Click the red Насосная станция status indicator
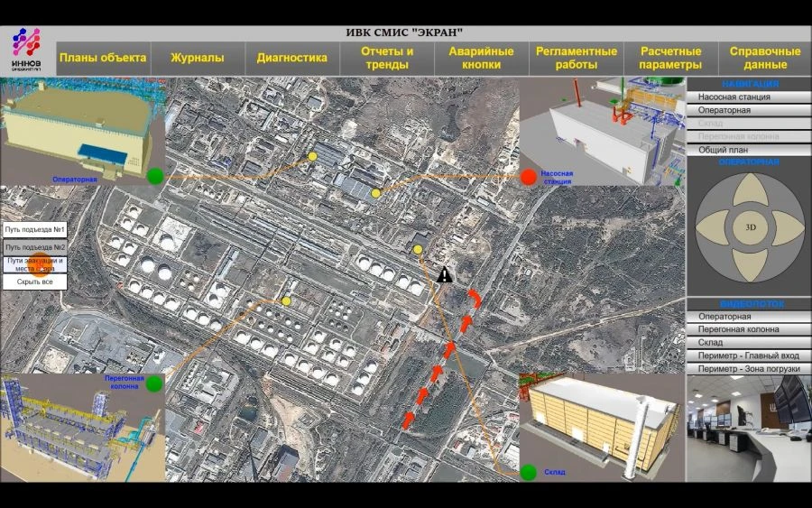Viewport: 812px width, 508px height. pyautogui.click(x=529, y=176)
